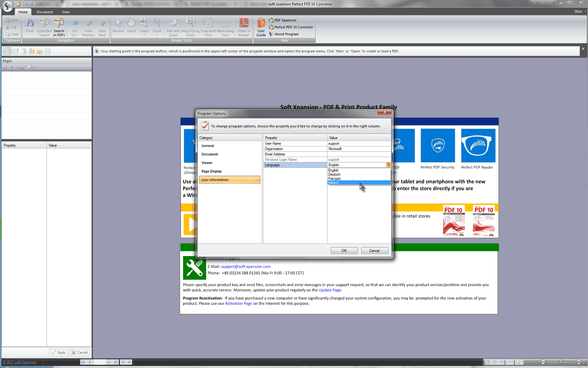
Task: Open the support@soft-xpansion.com email link
Action: click(x=246, y=266)
